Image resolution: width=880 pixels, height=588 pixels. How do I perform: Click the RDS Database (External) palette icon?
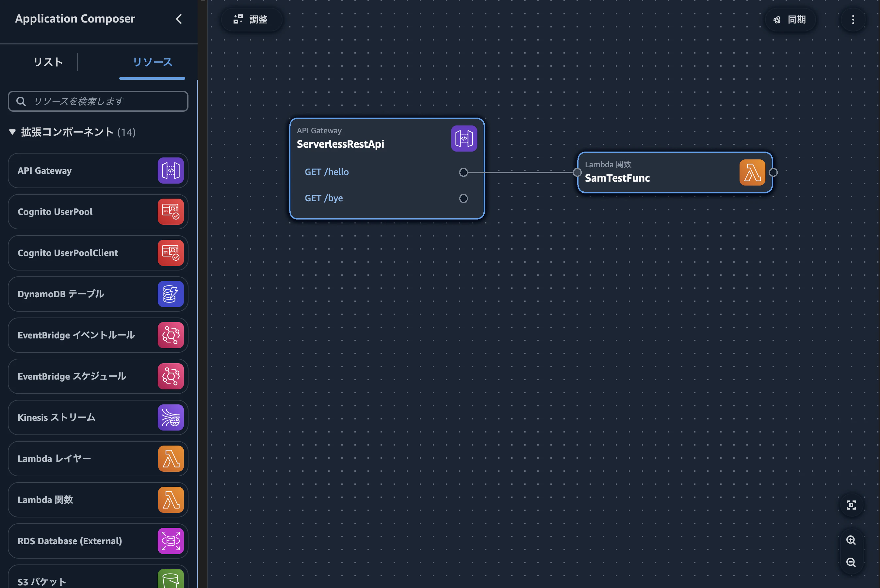[171, 541]
